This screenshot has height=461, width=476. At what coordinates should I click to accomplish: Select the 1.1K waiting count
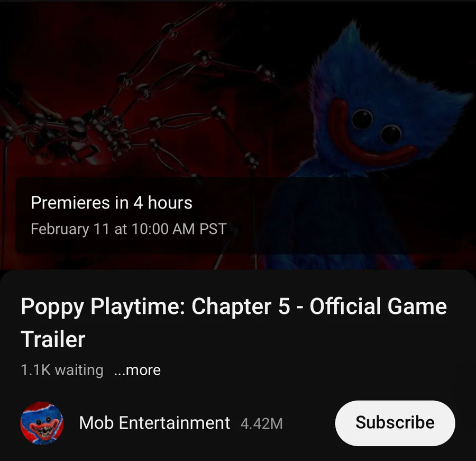pos(62,370)
